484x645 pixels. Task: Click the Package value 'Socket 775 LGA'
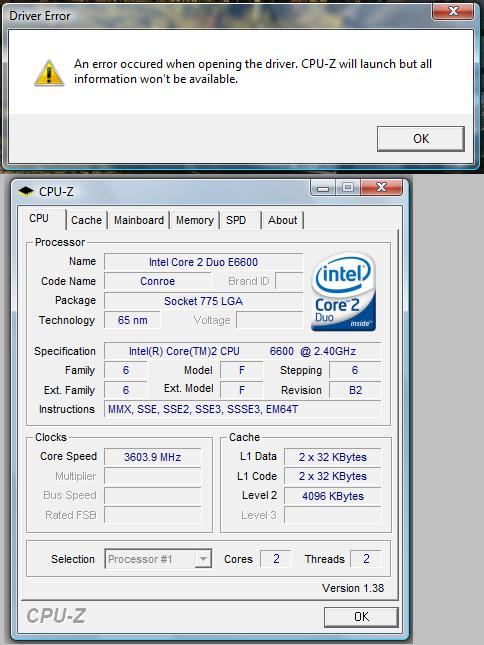tap(204, 301)
